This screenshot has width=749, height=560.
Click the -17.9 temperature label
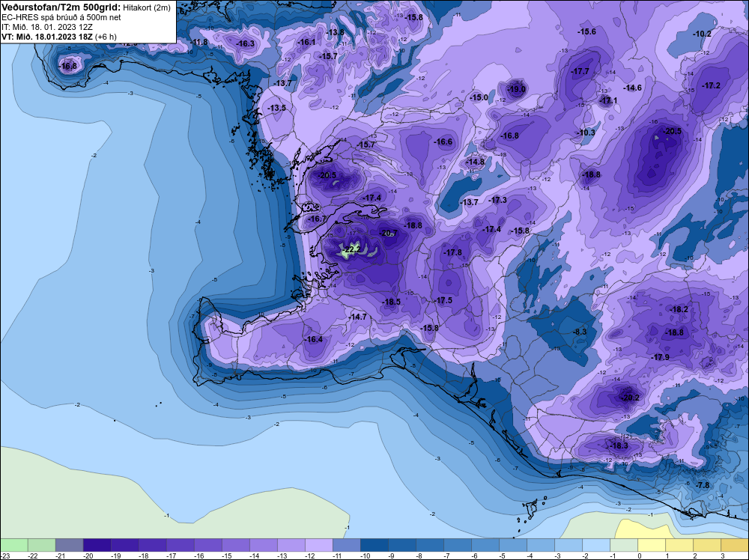coord(661,357)
